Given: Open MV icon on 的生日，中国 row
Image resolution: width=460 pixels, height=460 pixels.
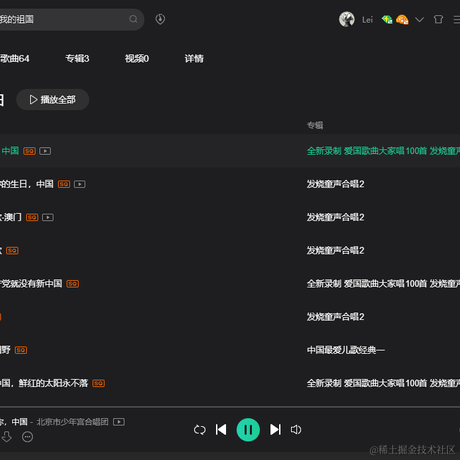Looking at the screenshot, I should 80,184.
